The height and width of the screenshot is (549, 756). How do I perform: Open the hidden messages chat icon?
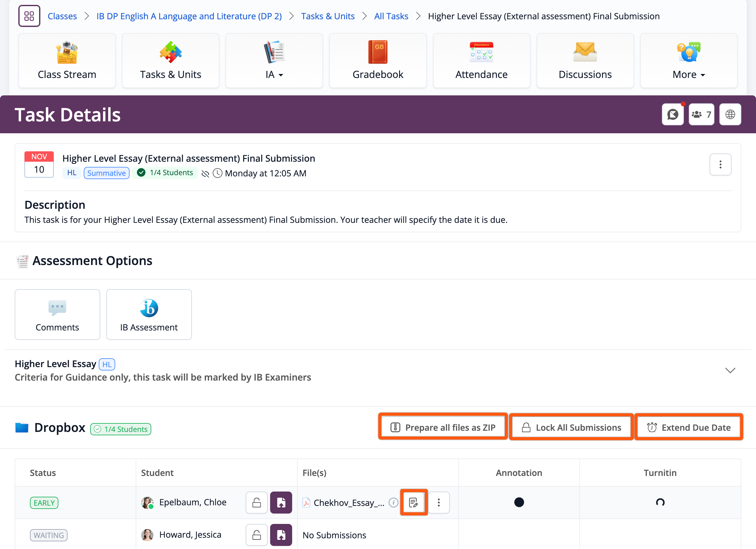coord(672,114)
